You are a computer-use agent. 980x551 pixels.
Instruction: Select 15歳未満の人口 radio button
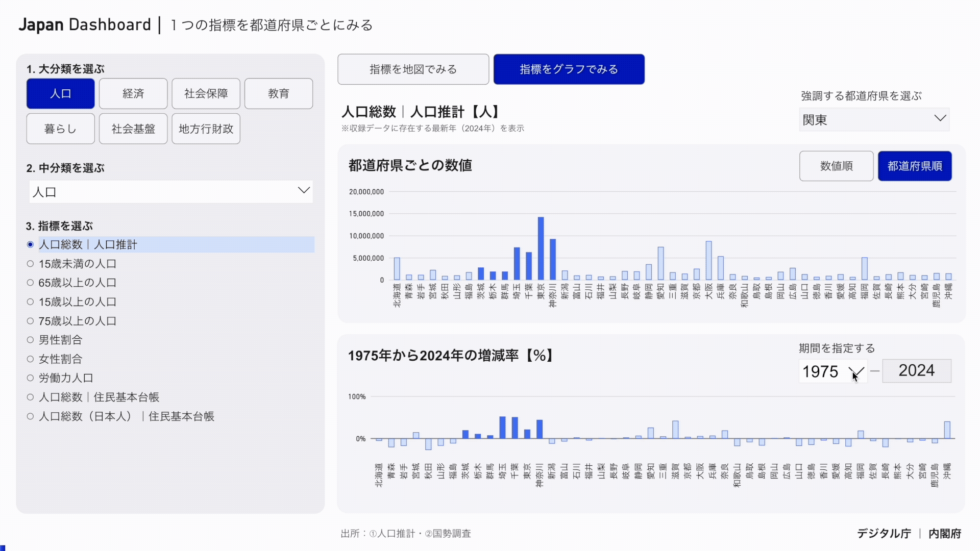(x=31, y=264)
